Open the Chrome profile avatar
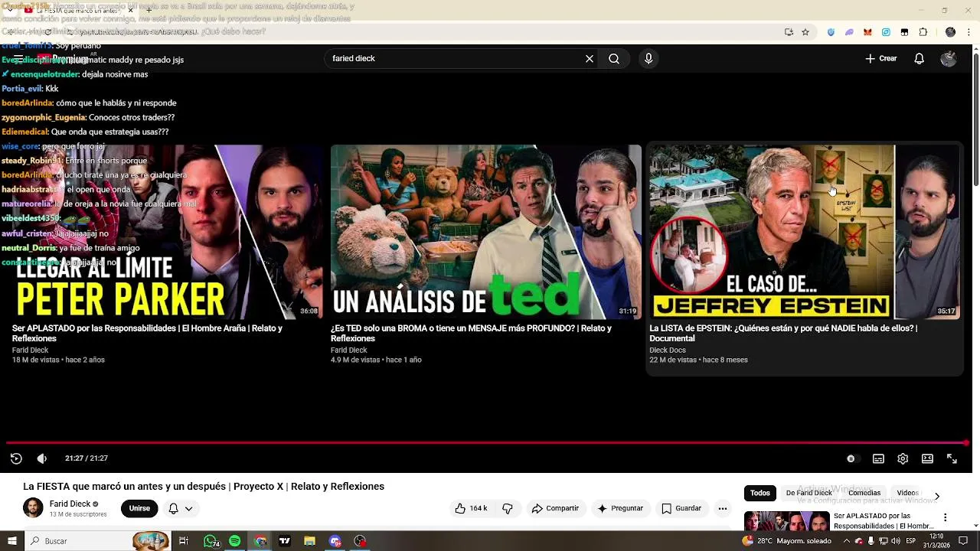The width and height of the screenshot is (980, 551). click(x=950, y=32)
